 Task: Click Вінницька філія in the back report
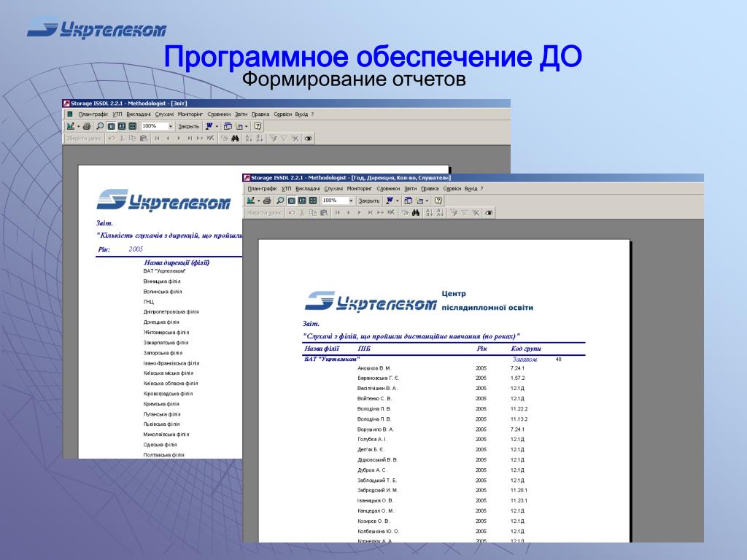[162, 281]
